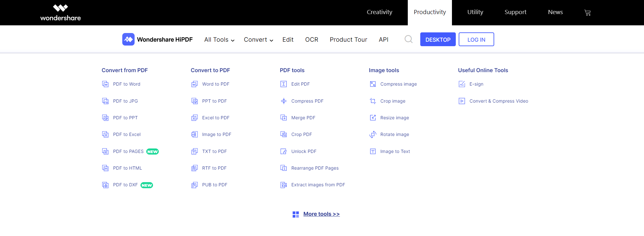The image size is (644, 236).
Task: Open the shopping cart icon
Action: click(587, 13)
